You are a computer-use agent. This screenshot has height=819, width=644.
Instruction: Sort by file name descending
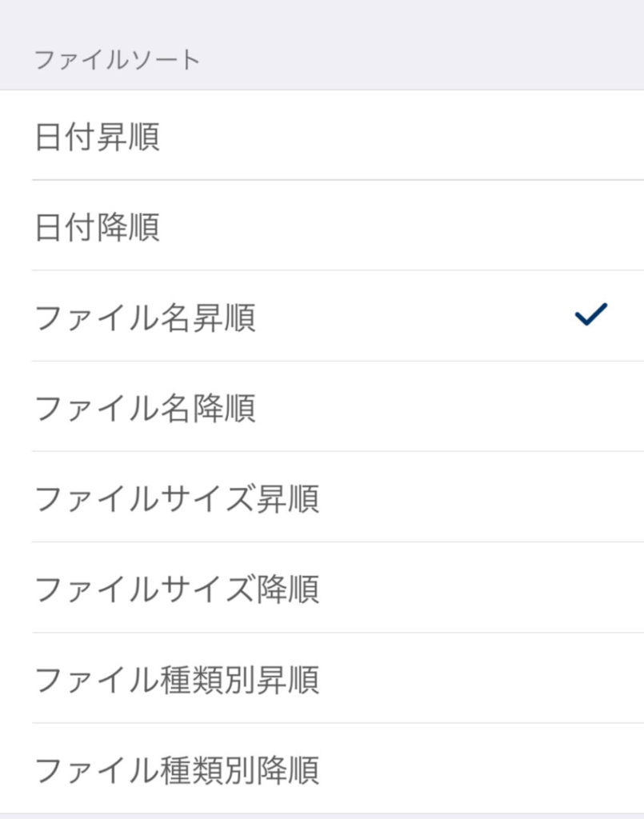[x=146, y=408]
